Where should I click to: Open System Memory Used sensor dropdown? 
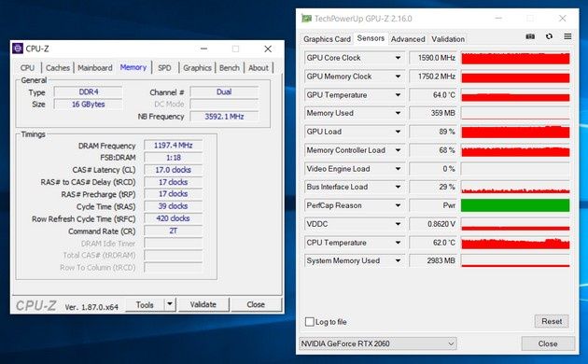point(398,260)
